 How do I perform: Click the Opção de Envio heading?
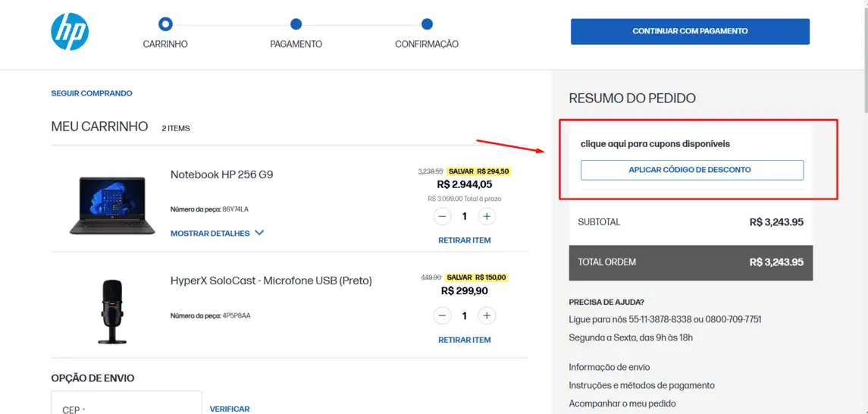[92, 378]
